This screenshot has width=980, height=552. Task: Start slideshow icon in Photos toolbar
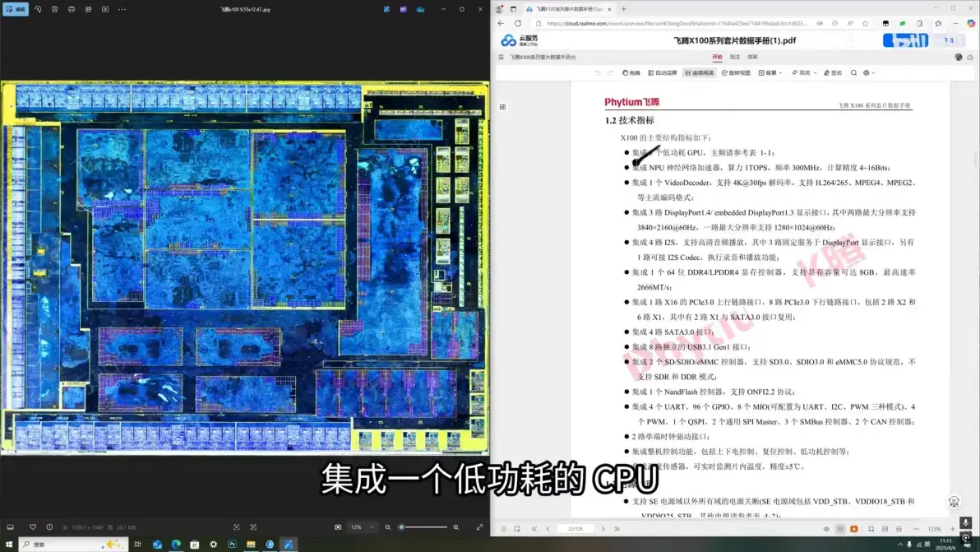point(105,9)
